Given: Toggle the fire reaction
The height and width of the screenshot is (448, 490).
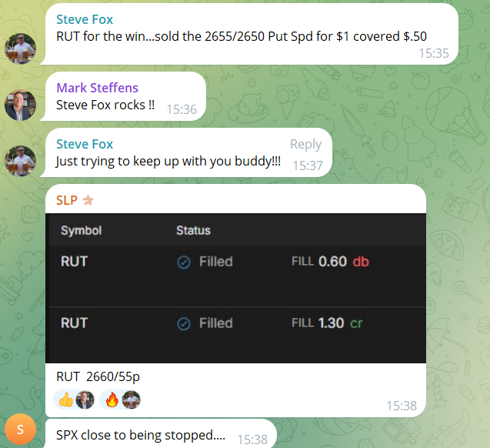Looking at the screenshot, I should (120, 400).
